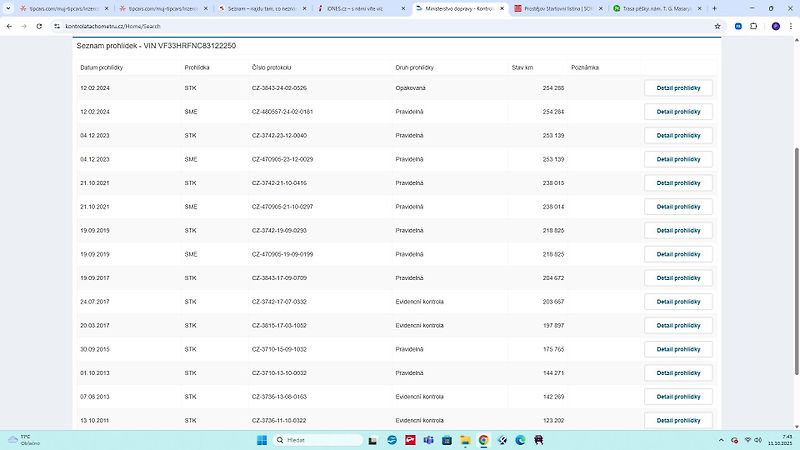
Task: Bookmark this page with star icon
Action: (x=717, y=26)
